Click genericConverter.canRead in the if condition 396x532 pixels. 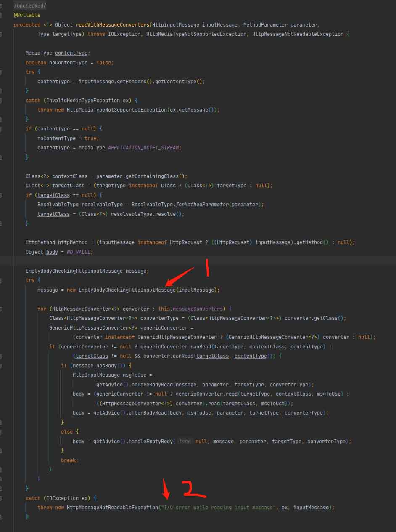tap(176, 347)
